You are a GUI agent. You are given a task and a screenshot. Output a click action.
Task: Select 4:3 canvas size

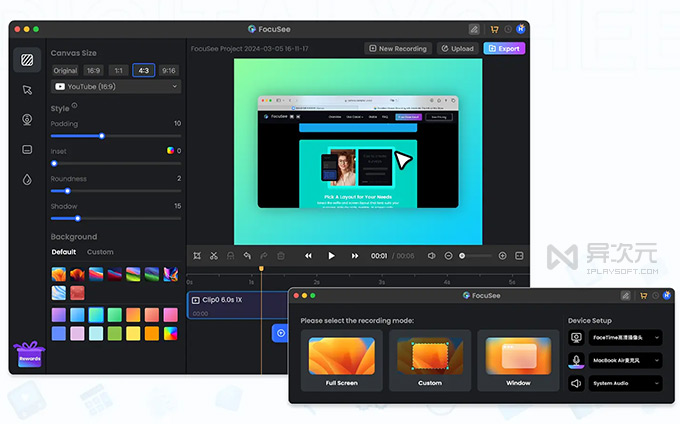(144, 70)
